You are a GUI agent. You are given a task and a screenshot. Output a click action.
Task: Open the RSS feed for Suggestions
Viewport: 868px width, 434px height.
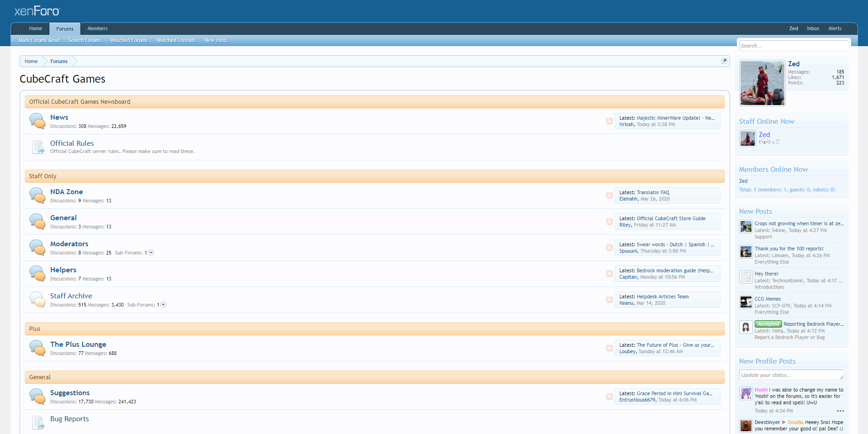609,397
